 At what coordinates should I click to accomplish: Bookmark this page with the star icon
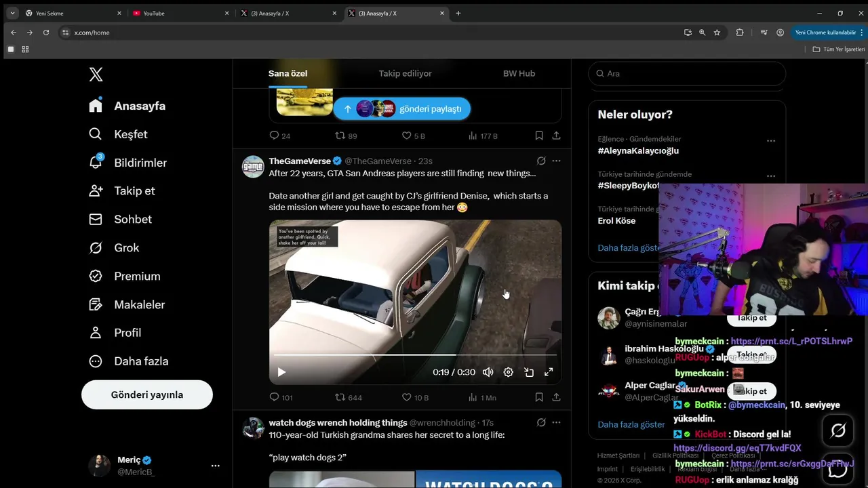717,33
